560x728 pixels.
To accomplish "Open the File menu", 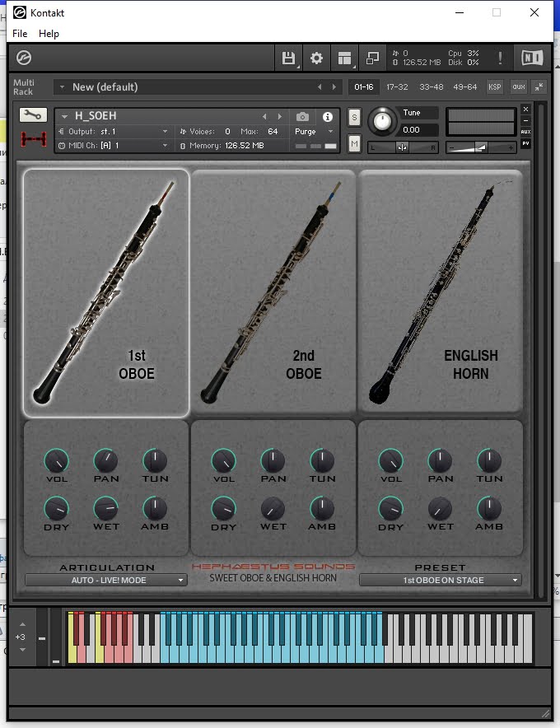I will coord(20,34).
